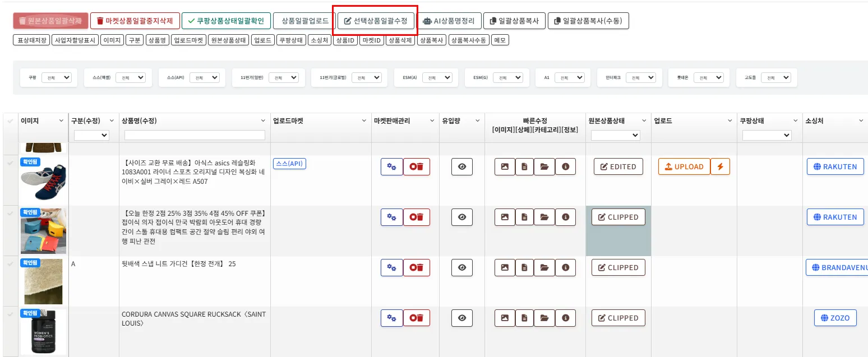Open the 쿠팡 market filter dropdown
The height and width of the screenshot is (357, 868).
coord(57,78)
